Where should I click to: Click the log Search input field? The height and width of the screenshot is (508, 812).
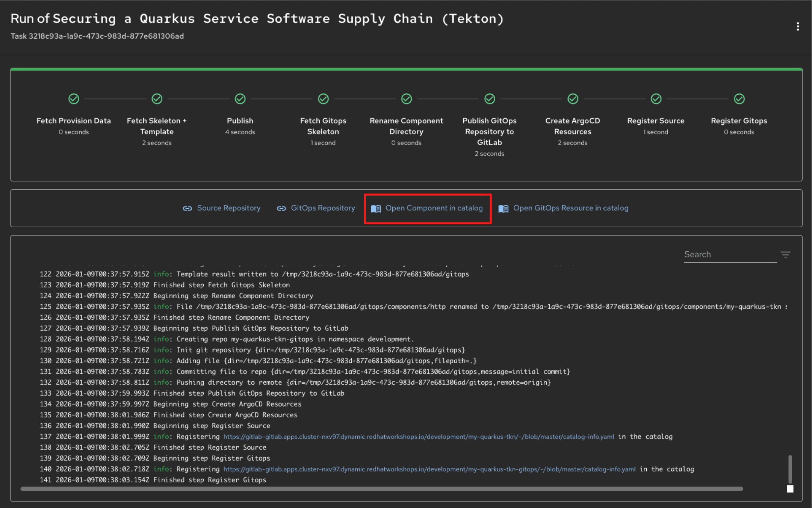pyautogui.click(x=729, y=255)
